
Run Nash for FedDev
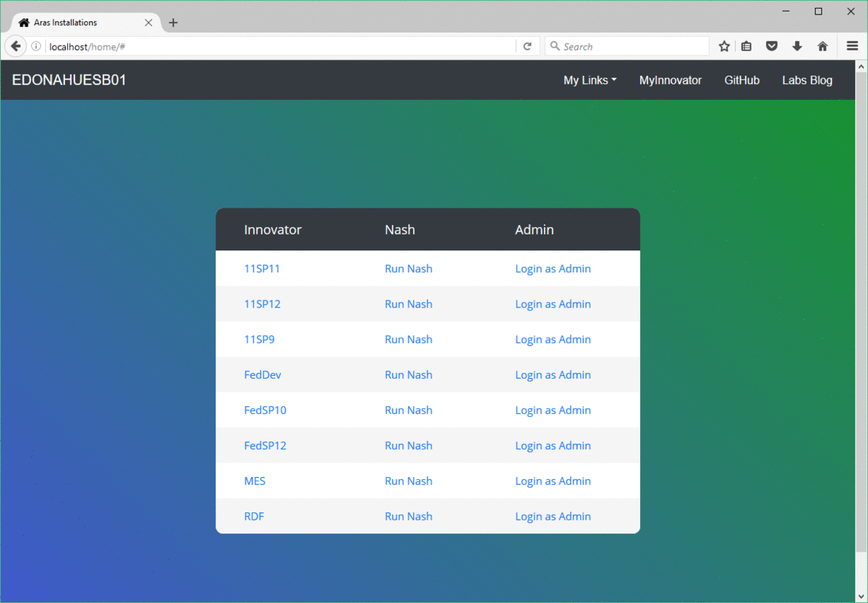pos(409,375)
